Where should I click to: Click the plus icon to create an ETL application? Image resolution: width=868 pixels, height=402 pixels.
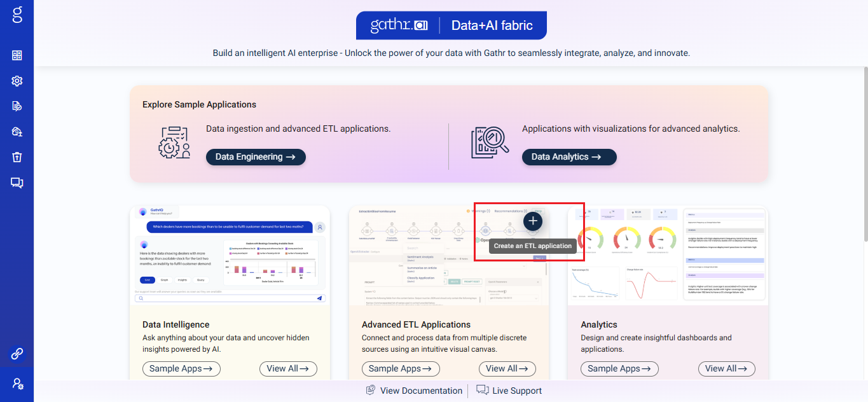(x=532, y=221)
